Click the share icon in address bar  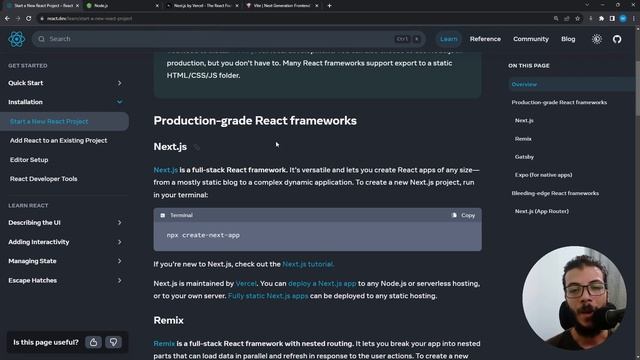point(567,18)
